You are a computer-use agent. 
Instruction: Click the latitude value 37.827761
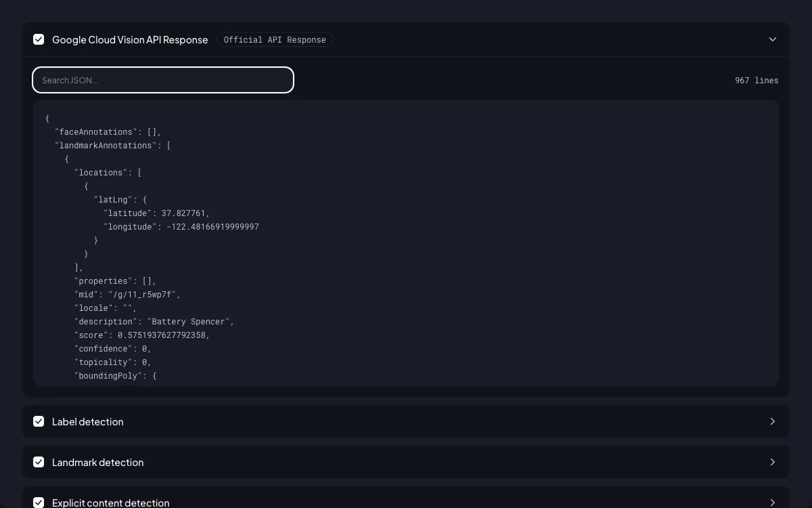pos(183,213)
